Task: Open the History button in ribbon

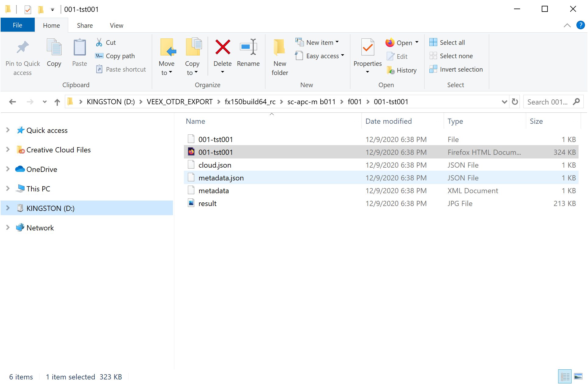Action: [402, 70]
